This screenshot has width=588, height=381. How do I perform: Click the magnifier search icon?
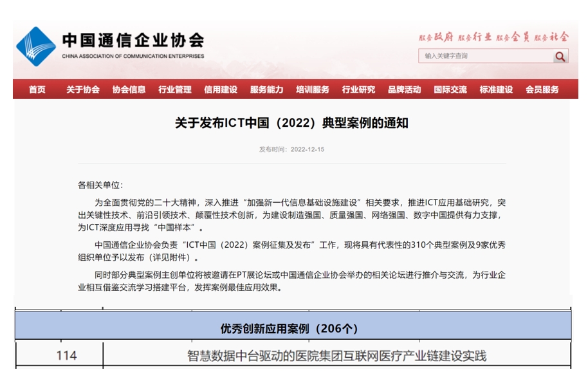click(560, 56)
